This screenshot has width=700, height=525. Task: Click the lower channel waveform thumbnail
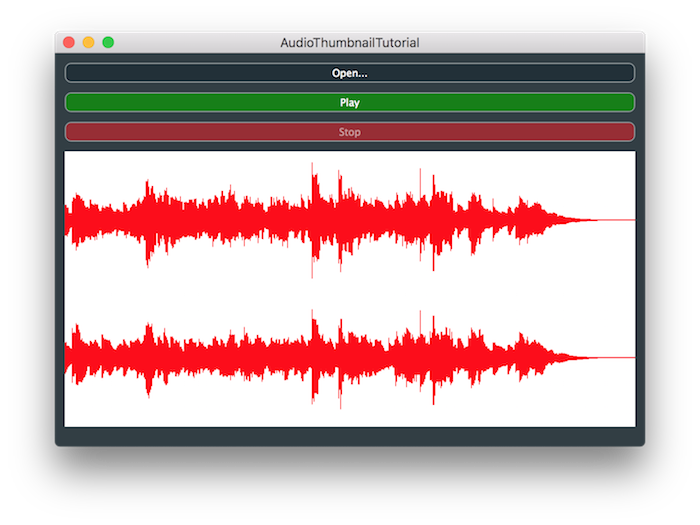pos(350,358)
